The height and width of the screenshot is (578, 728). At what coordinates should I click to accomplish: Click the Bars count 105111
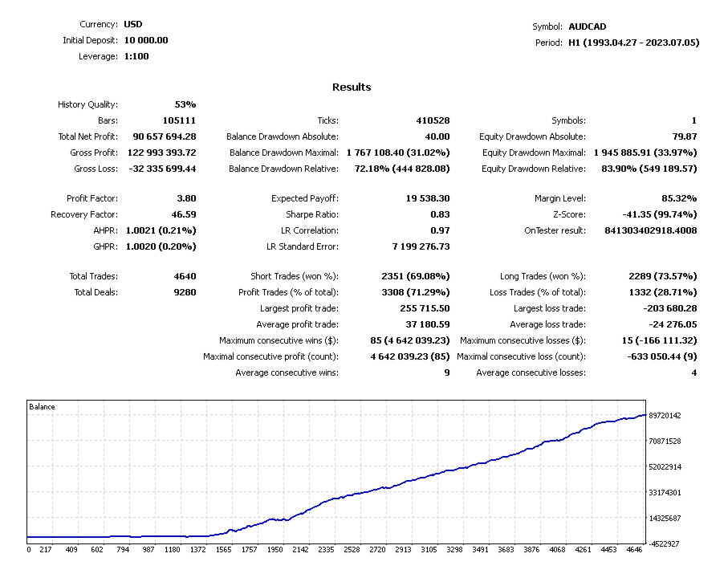[x=179, y=120]
